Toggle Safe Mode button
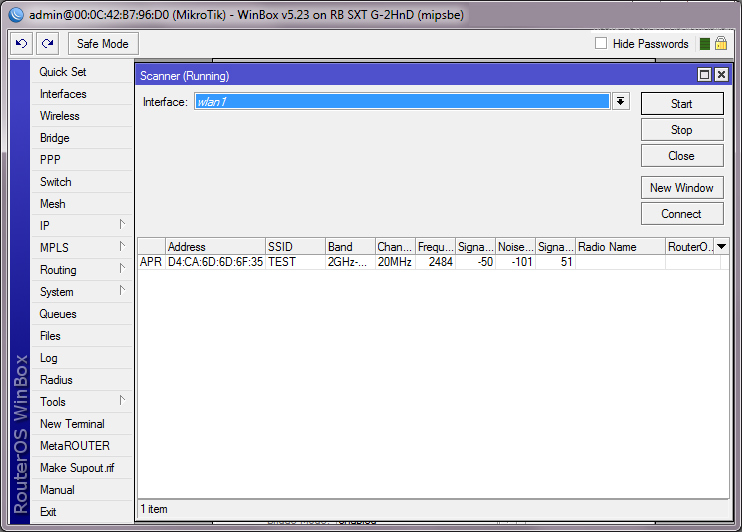The image size is (742, 532). [103, 44]
